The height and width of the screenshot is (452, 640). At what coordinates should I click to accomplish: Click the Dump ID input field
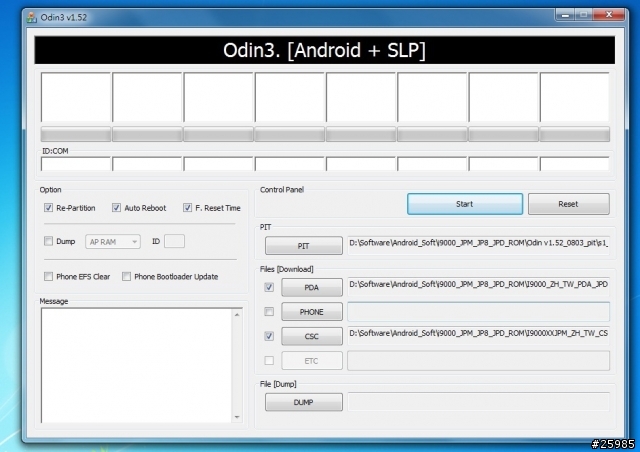(x=174, y=241)
